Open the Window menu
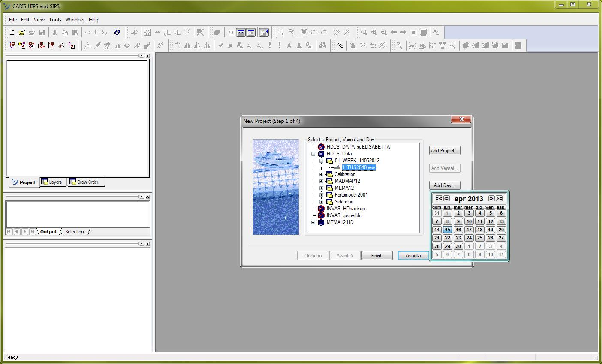 pyautogui.click(x=75, y=20)
